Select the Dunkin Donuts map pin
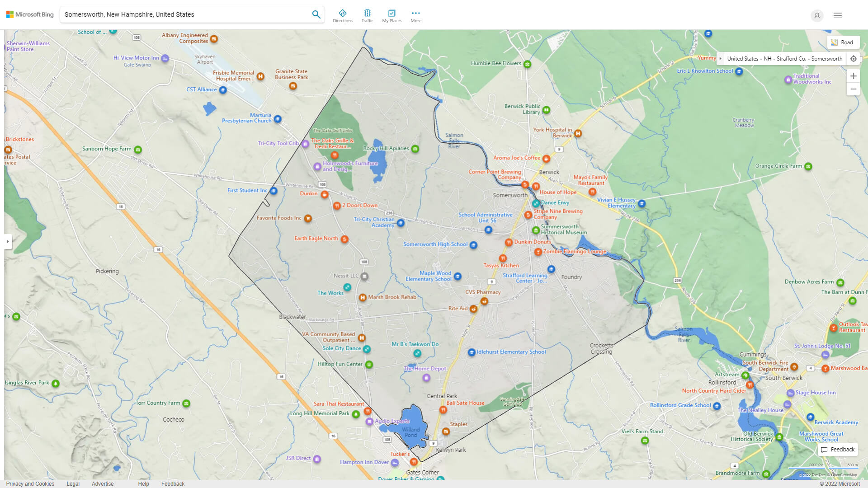 [x=509, y=242]
